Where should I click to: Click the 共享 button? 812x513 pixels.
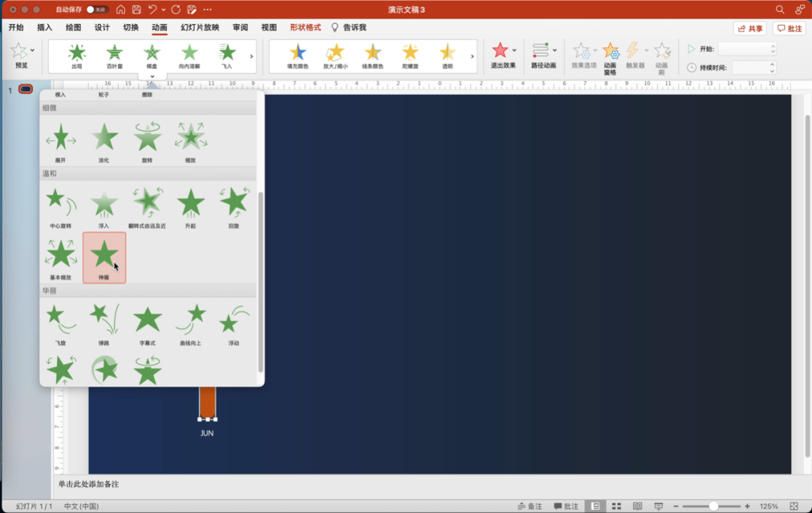click(750, 29)
